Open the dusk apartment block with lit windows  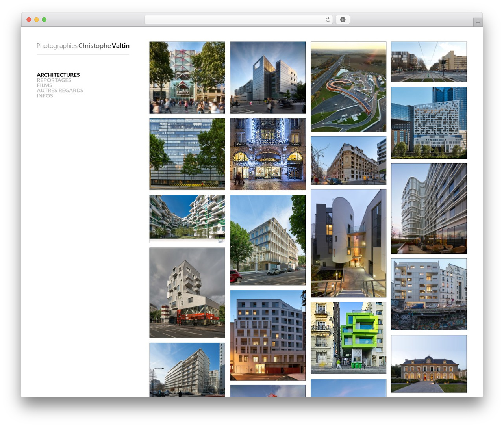pyautogui.click(x=268, y=335)
